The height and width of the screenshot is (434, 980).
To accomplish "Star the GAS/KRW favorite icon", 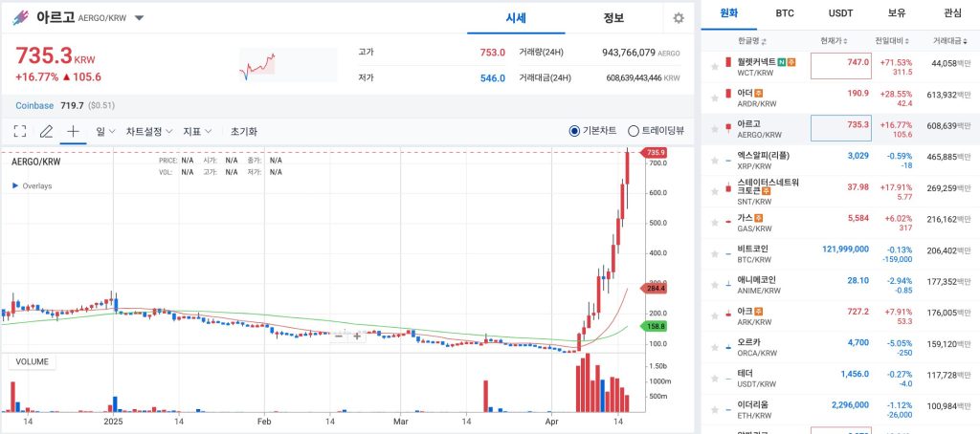I will point(714,223).
